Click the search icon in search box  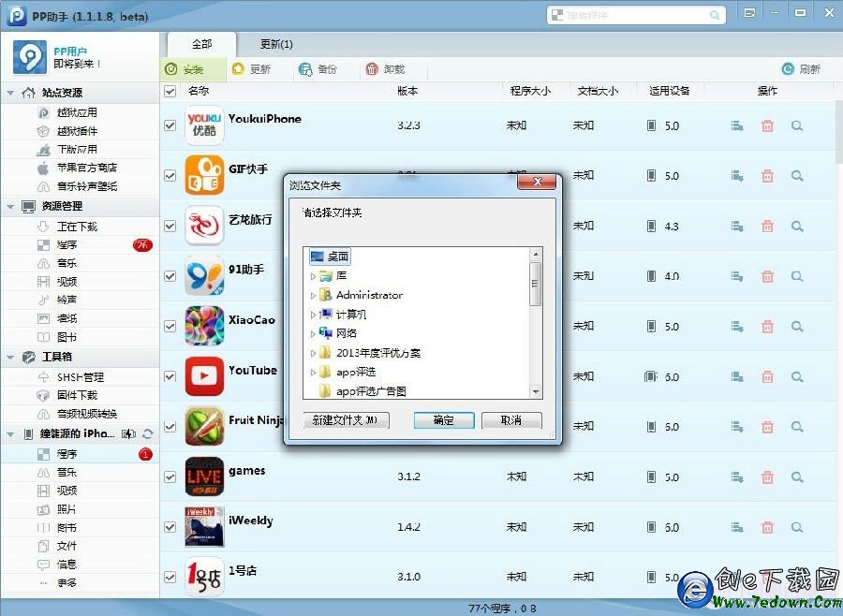click(714, 15)
